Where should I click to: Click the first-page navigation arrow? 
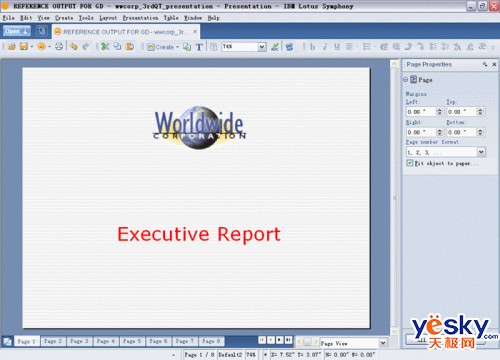[262, 340]
